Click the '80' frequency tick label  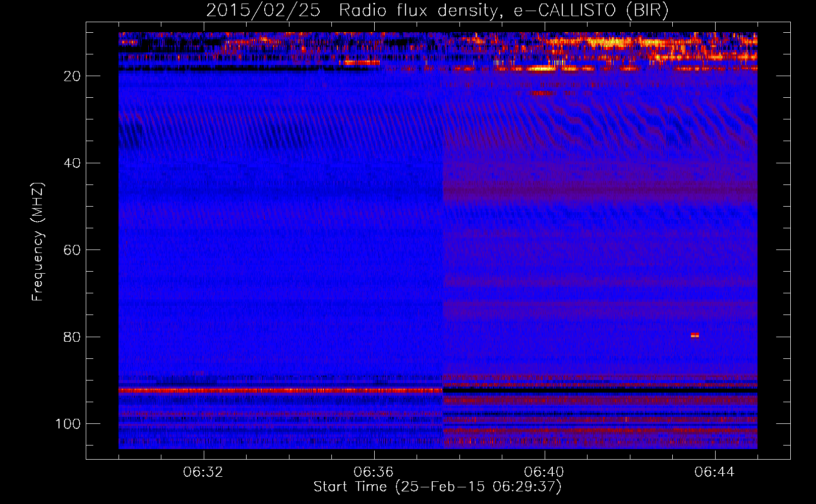click(x=72, y=337)
